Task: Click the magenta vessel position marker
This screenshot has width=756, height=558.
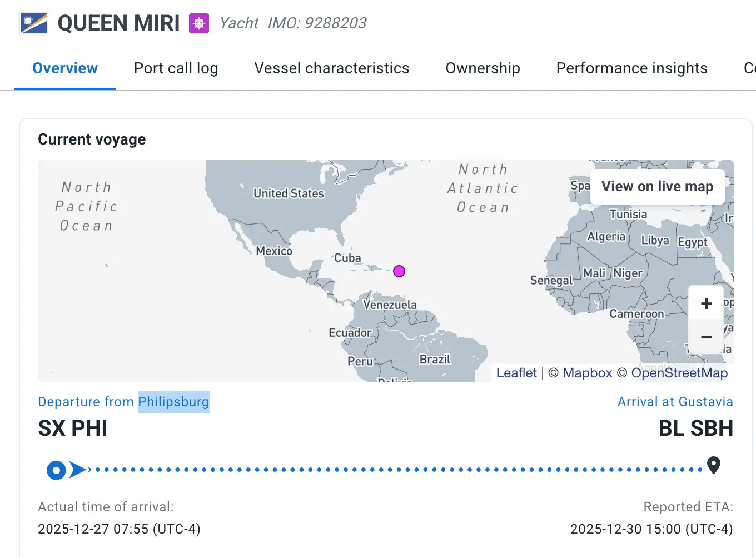Action: [399, 271]
